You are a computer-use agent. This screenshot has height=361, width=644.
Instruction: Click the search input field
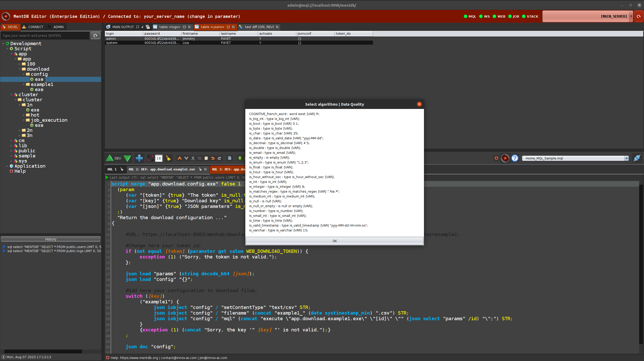[x=45, y=36]
